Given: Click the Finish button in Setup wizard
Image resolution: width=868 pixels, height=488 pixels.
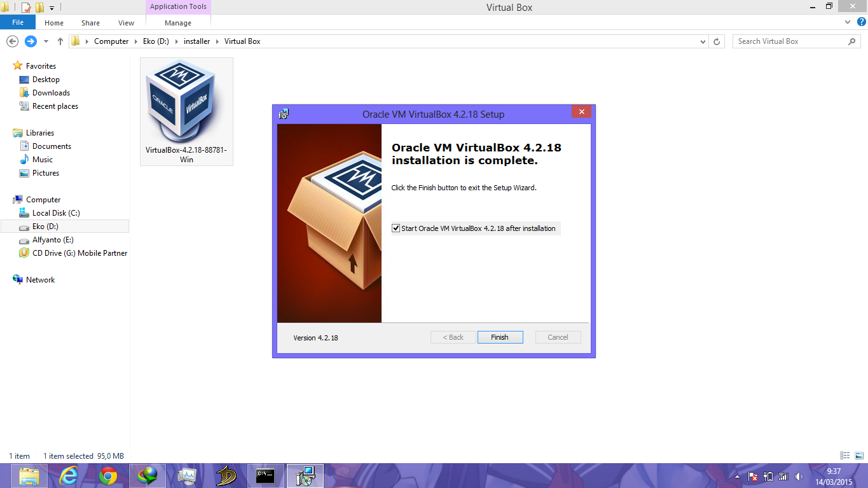Looking at the screenshot, I should pos(500,337).
